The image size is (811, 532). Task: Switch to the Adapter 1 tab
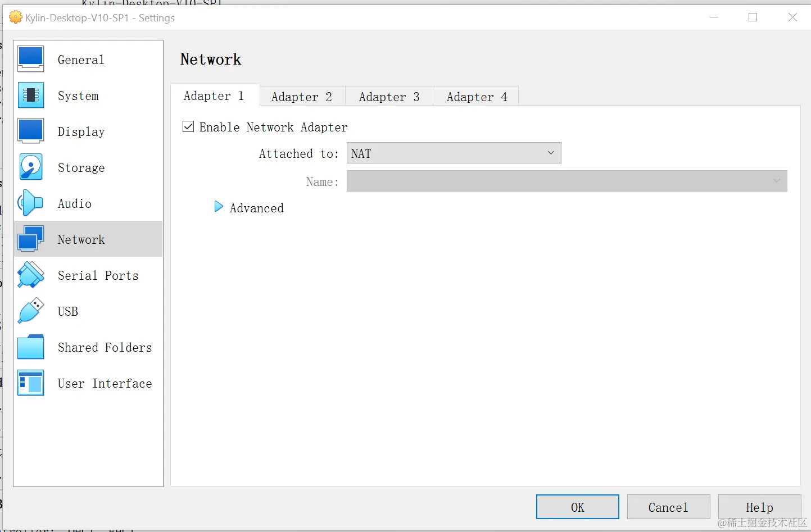(x=214, y=96)
